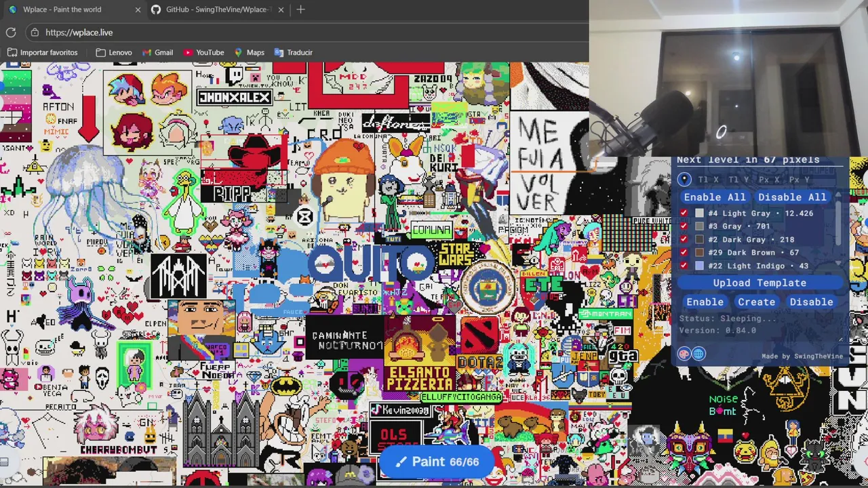Open the YouTube bookmark
The width and height of the screenshot is (868, 488).
coord(203,52)
